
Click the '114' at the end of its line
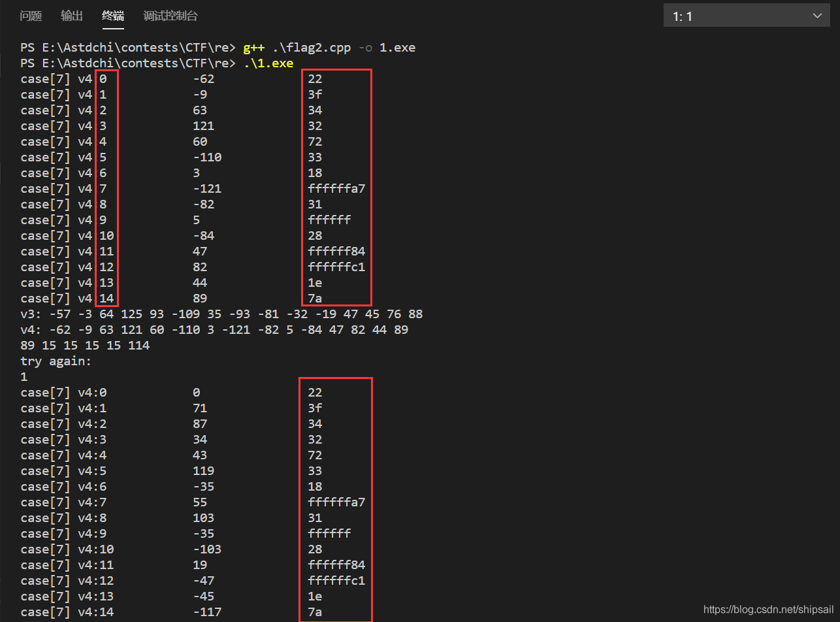pos(139,346)
